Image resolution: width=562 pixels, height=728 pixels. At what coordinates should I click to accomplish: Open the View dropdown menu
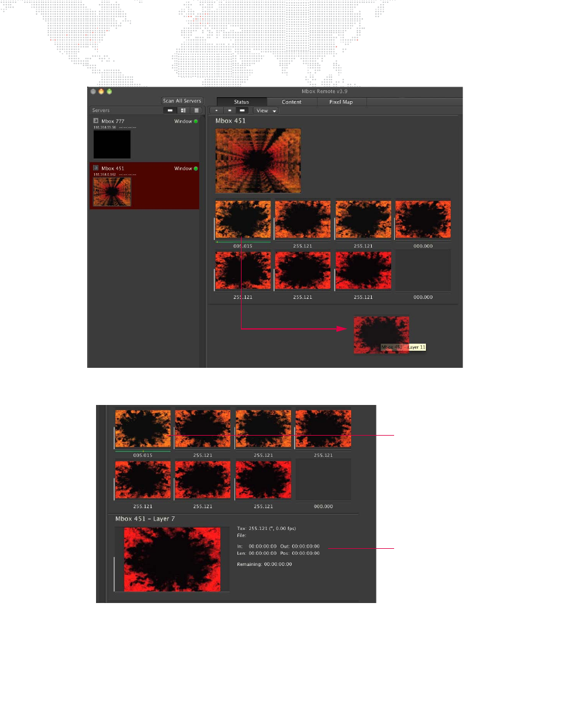266,110
